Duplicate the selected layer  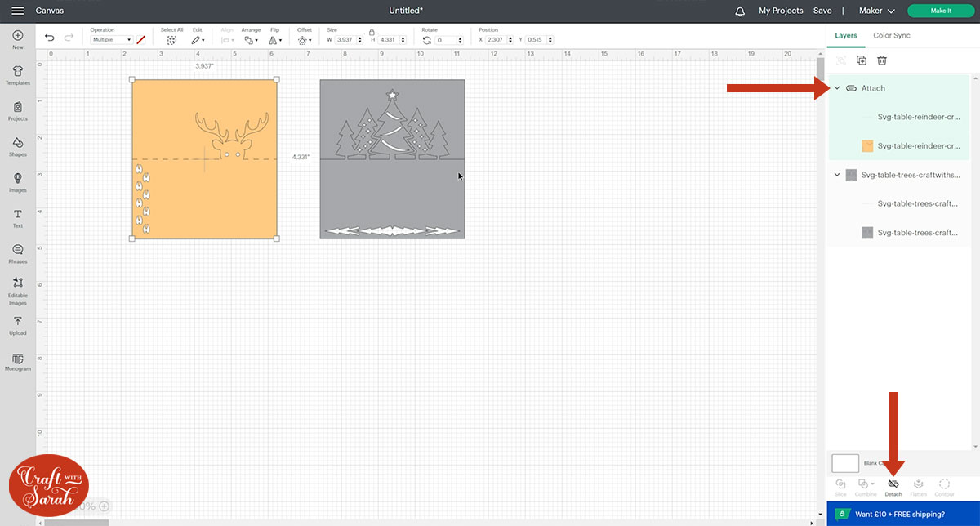861,60
